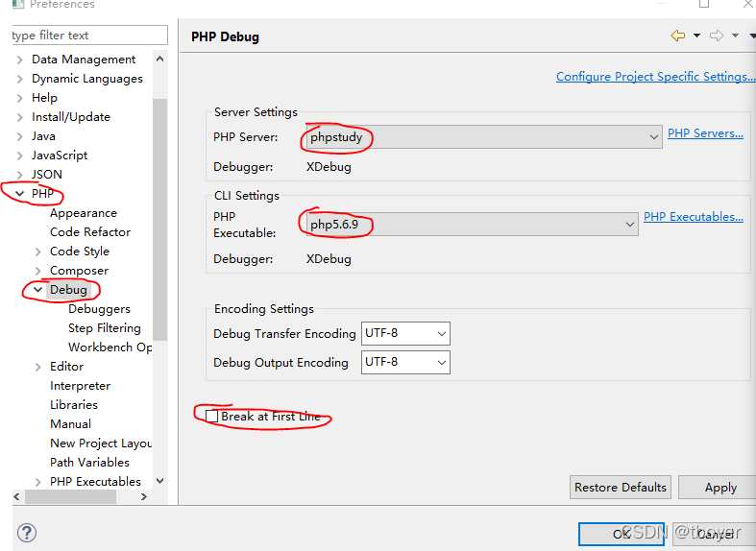The width and height of the screenshot is (756, 551).
Task: Open the help question mark icon
Action: pyautogui.click(x=27, y=533)
